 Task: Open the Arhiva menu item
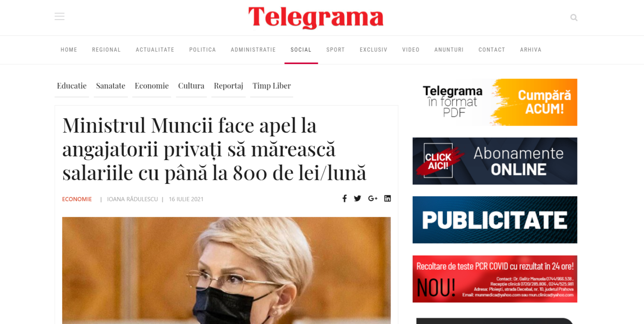click(x=531, y=50)
